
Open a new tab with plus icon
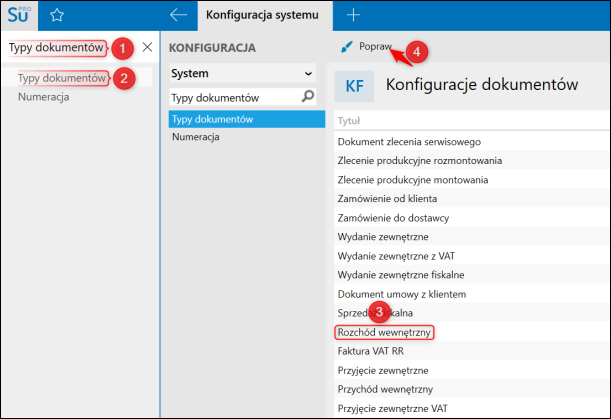pyautogui.click(x=352, y=15)
